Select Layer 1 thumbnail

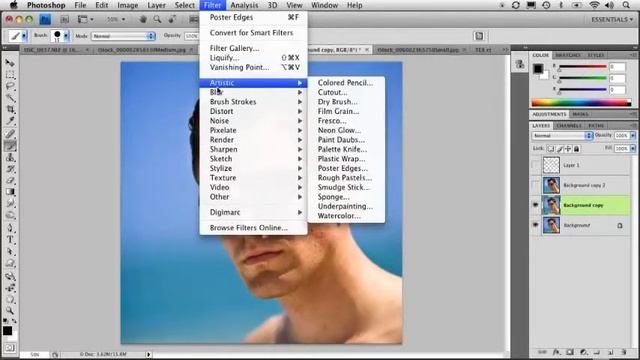pyautogui.click(x=551, y=165)
